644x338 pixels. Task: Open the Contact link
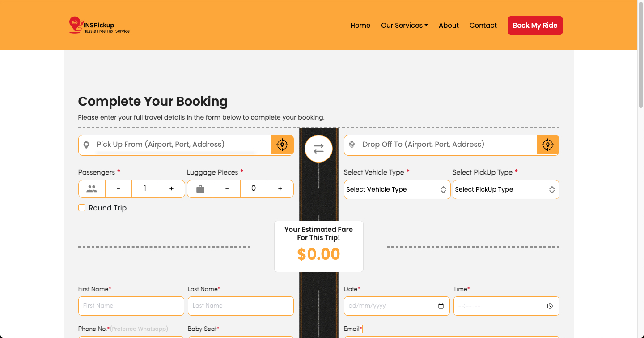point(483,26)
